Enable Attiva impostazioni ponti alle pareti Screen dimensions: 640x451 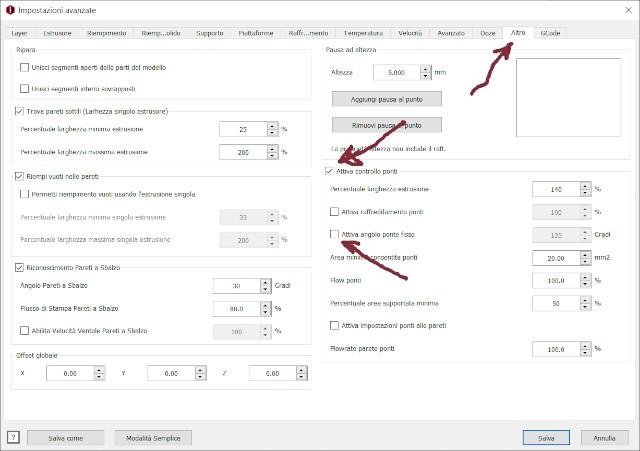pos(334,325)
